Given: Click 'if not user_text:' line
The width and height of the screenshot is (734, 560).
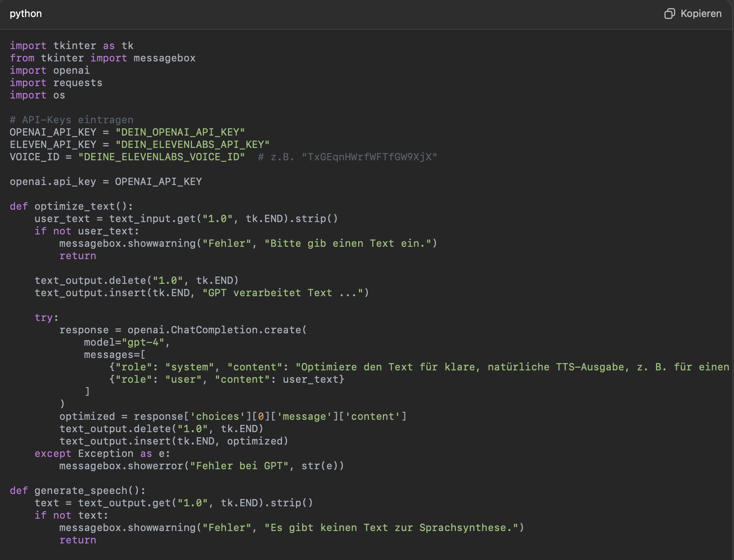Looking at the screenshot, I should click(87, 231).
